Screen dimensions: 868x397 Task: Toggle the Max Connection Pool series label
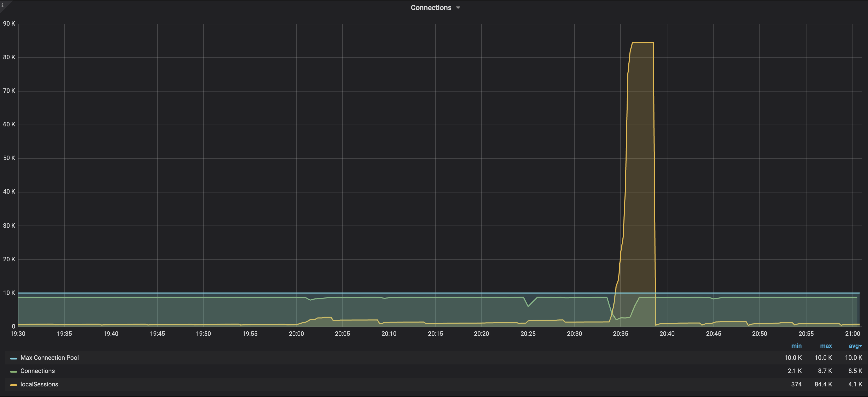click(x=50, y=357)
